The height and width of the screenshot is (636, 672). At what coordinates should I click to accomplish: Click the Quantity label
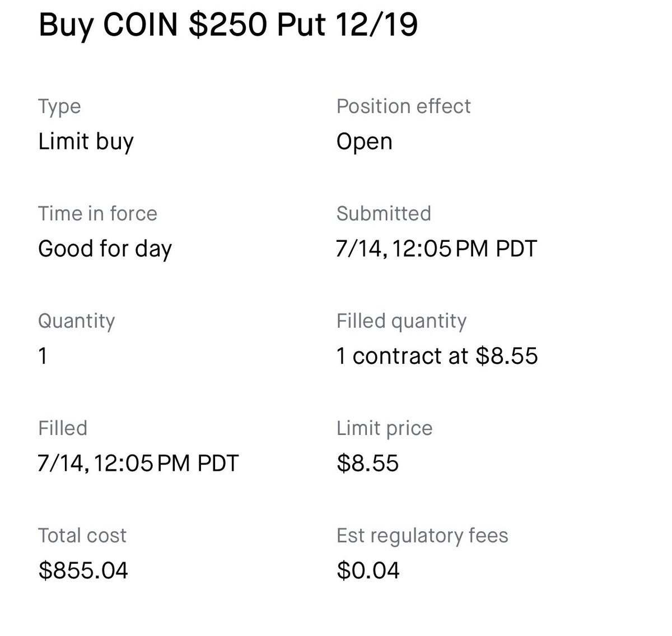click(76, 321)
